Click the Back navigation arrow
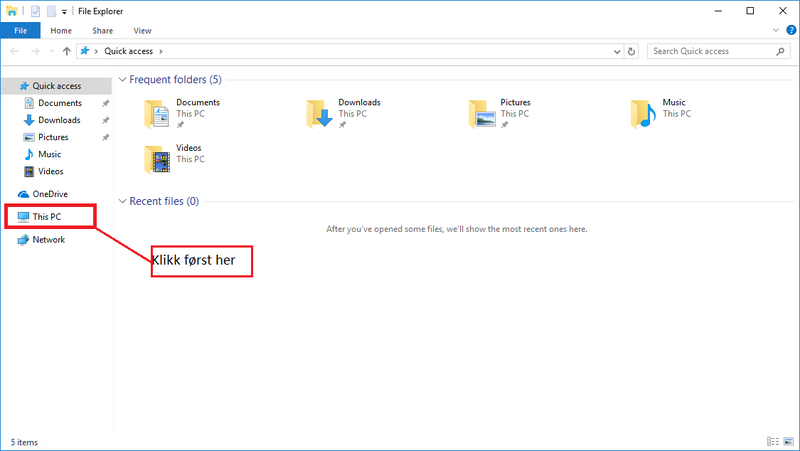Screen dimensions: 800x451 pos(14,51)
